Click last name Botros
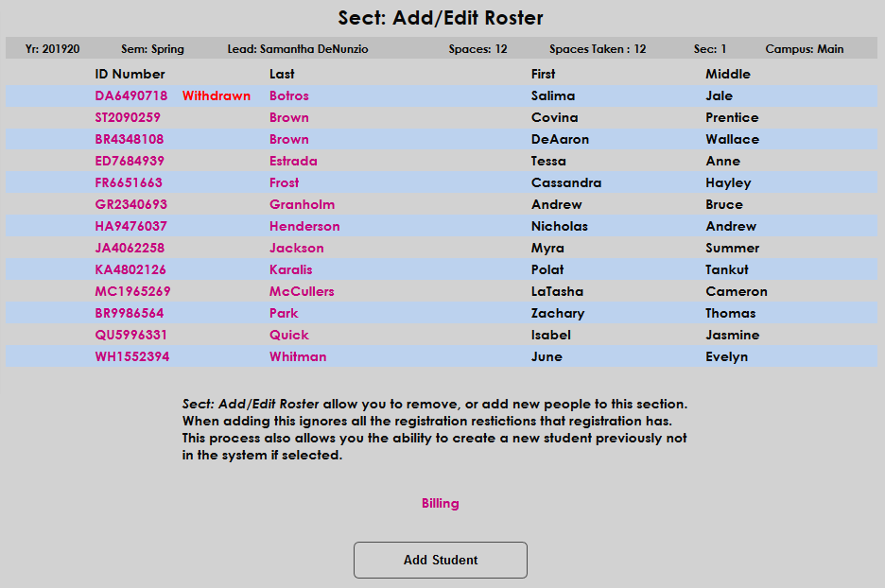This screenshot has width=885, height=588. pos(288,95)
